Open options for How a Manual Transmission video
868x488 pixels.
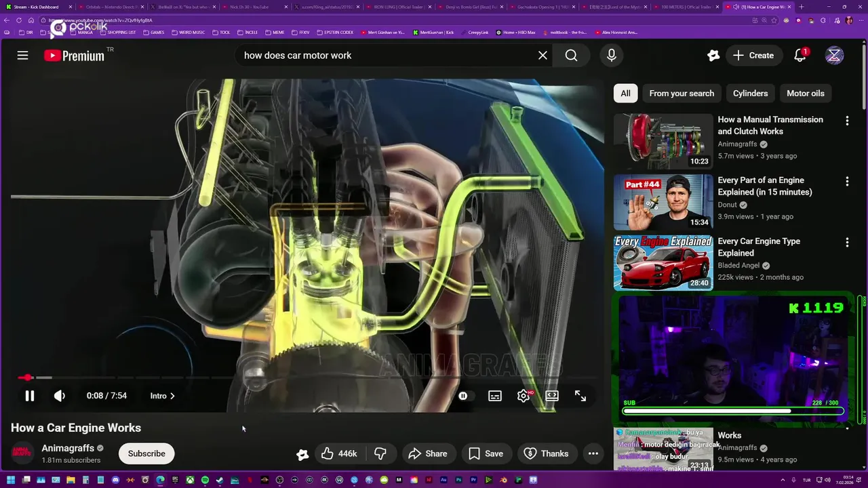(847, 121)
